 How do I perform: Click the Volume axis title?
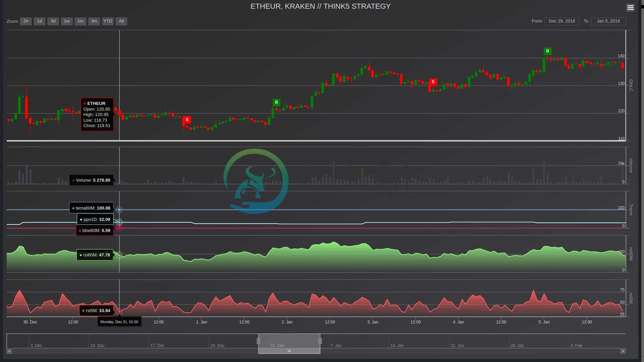pos(631,166)
